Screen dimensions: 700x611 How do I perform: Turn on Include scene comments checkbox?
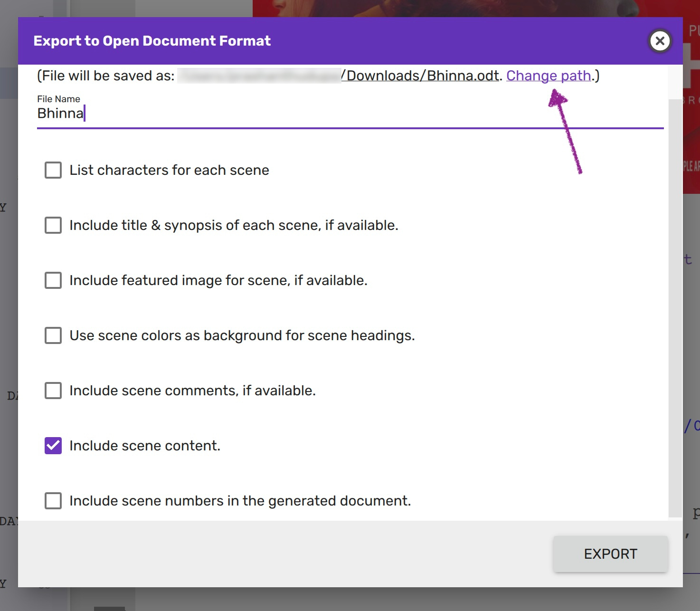point(53,391)
